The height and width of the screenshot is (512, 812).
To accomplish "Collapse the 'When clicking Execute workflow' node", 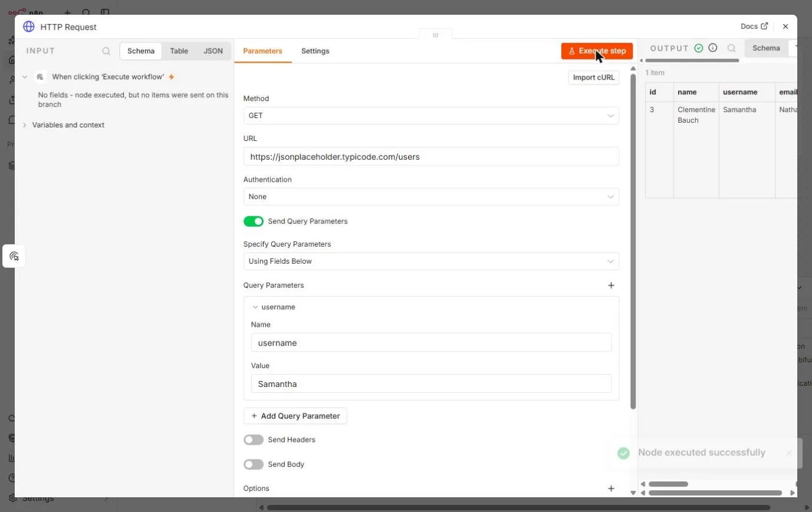I will [x=25, y=77].
